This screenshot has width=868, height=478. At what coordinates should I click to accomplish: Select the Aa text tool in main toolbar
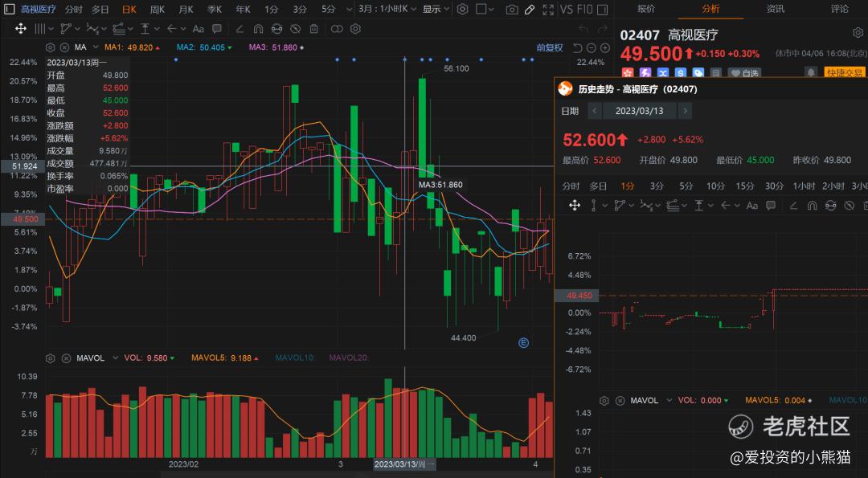(x=199, y=29)
